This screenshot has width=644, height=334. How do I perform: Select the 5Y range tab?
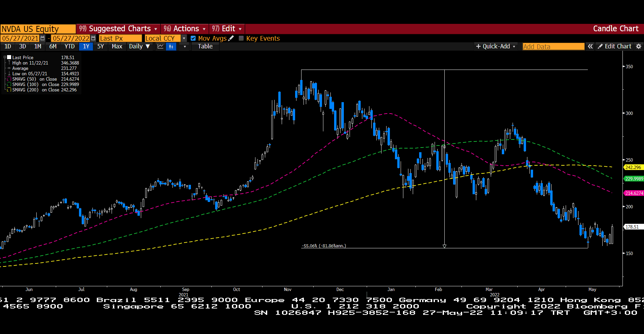(x=100, y=46)
